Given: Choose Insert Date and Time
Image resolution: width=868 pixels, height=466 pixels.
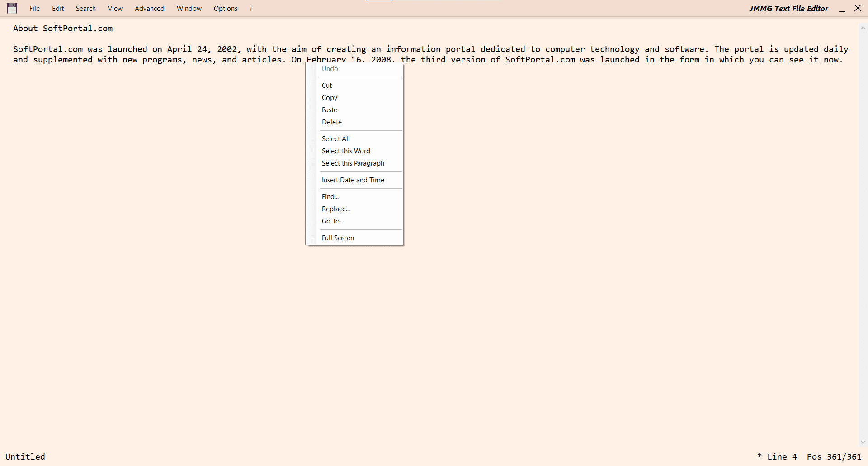Looking at the screenshot, I should coord(354,180).
